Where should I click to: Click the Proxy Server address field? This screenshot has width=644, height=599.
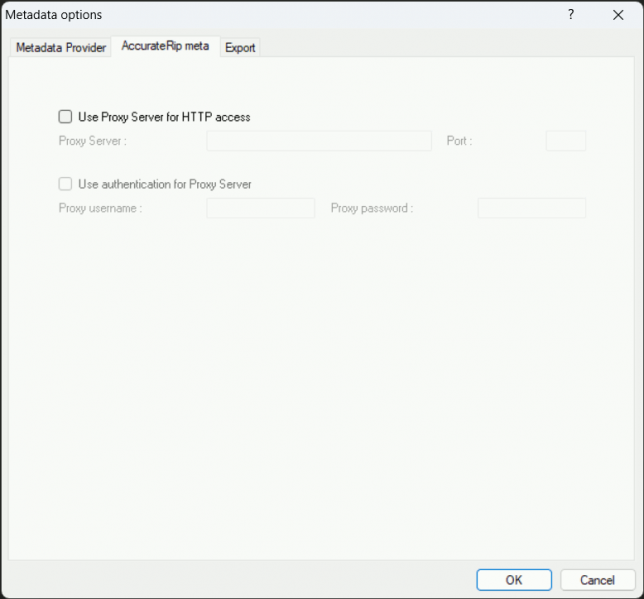click(x=319, y=141)
